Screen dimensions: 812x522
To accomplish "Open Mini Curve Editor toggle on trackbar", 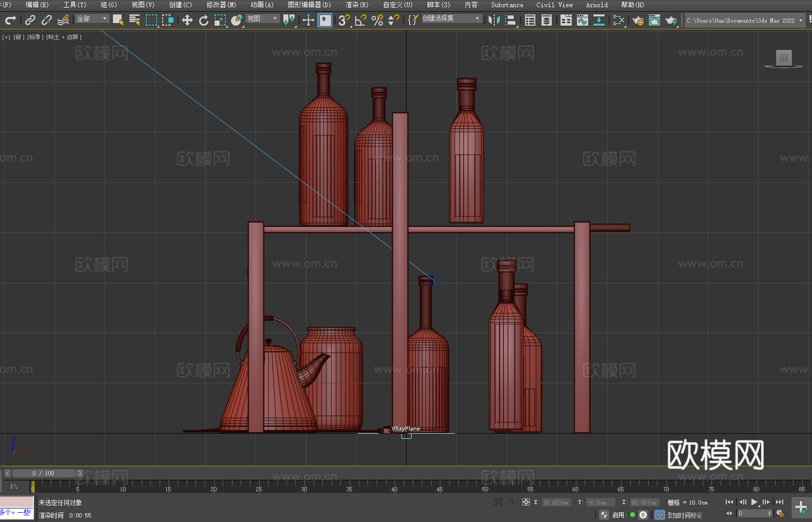I will click(x=14, y=486).
